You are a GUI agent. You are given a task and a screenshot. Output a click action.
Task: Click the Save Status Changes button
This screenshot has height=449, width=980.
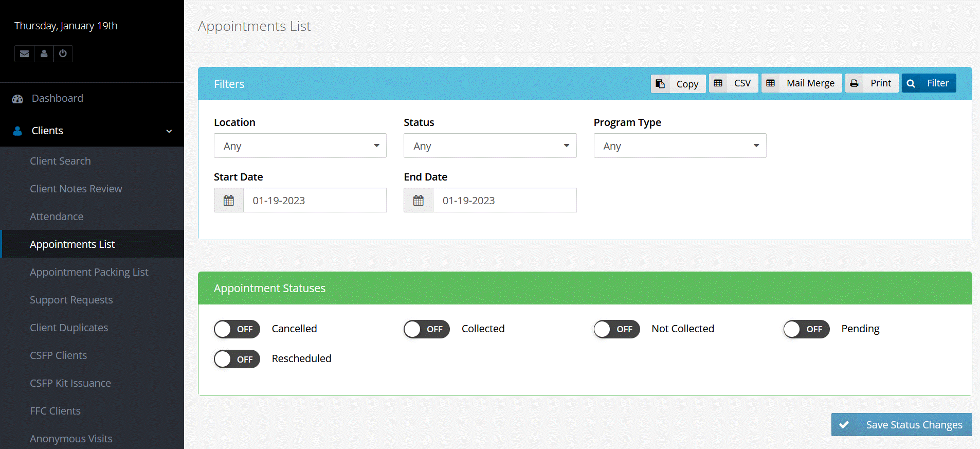pyautogui.click(x=901, y=425)
